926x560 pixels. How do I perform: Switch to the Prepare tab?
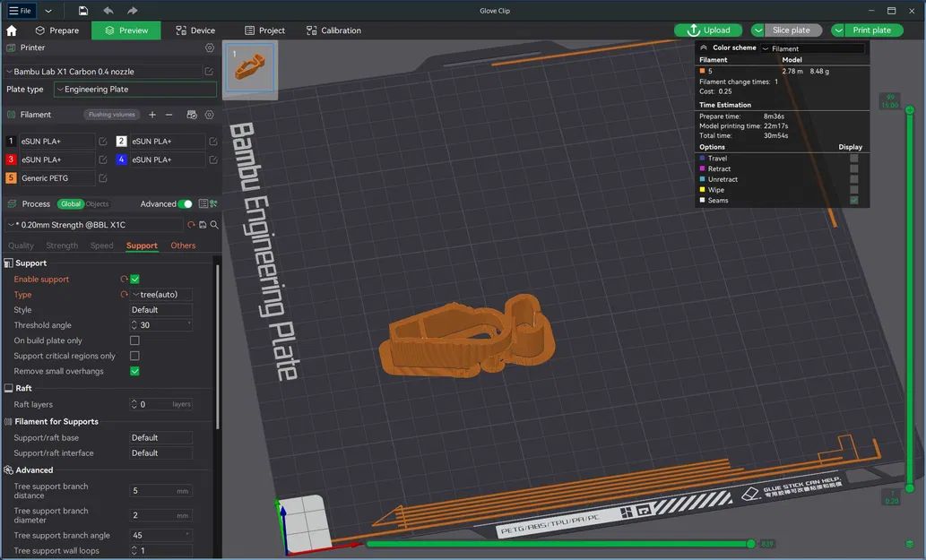(x=57, y=30)
